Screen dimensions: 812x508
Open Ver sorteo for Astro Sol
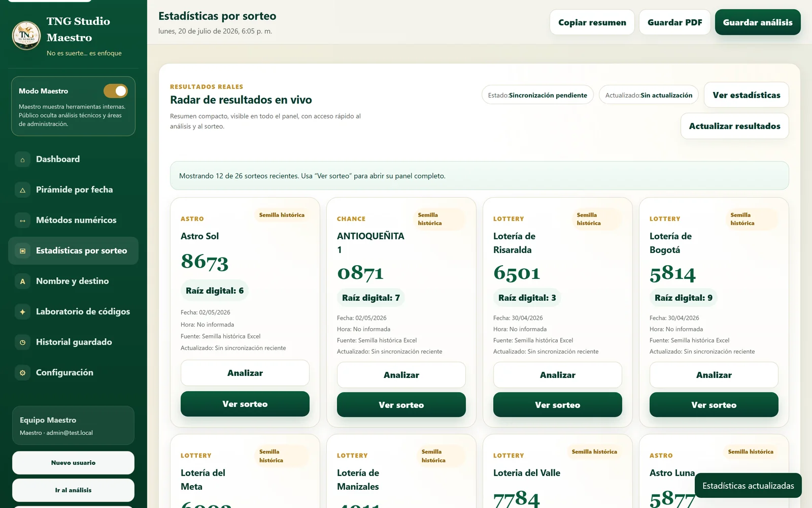245,404
